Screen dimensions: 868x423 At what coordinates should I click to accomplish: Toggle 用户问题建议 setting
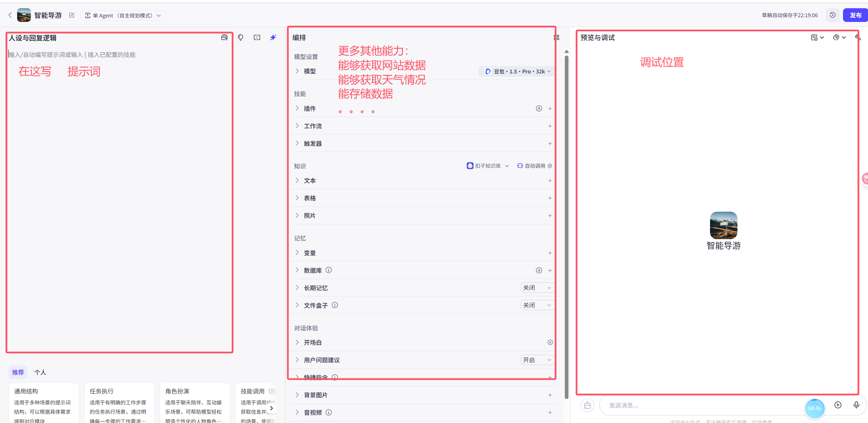[537, 360]
